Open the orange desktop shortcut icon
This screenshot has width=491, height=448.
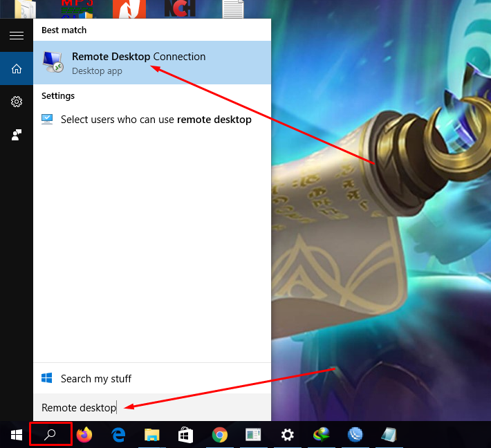click(x=129, y=9)
